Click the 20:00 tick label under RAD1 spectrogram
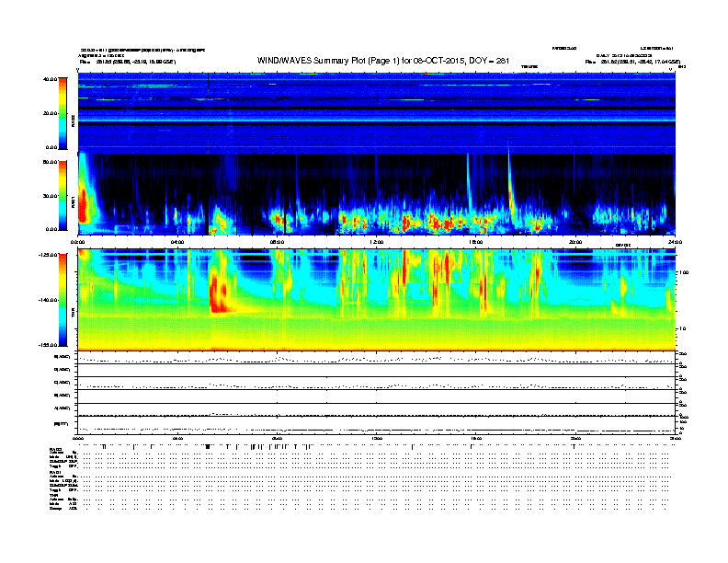The width and height of the screenshot is (728, 563). pyautogui.click(x=575, y=242)
